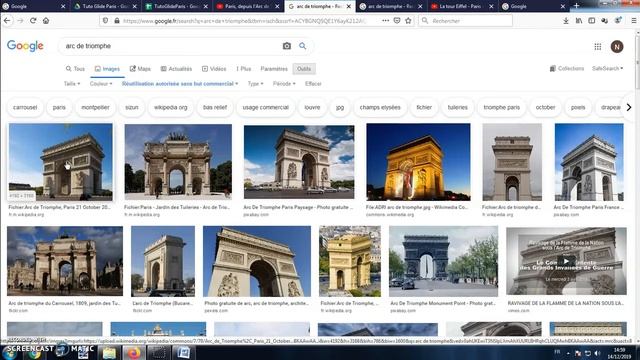Open the Plus more menu
Viewport: 640px width, 360px height.
244,69
